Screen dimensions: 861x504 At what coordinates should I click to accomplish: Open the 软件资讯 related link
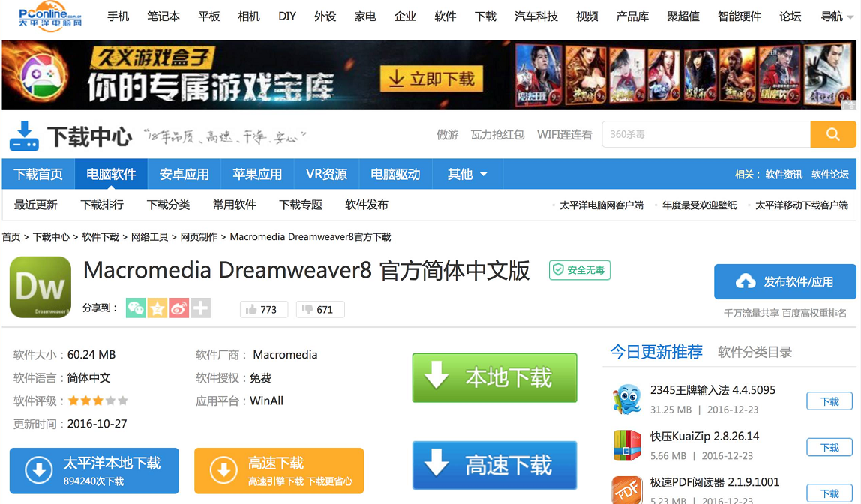click(x=784, y=175)
